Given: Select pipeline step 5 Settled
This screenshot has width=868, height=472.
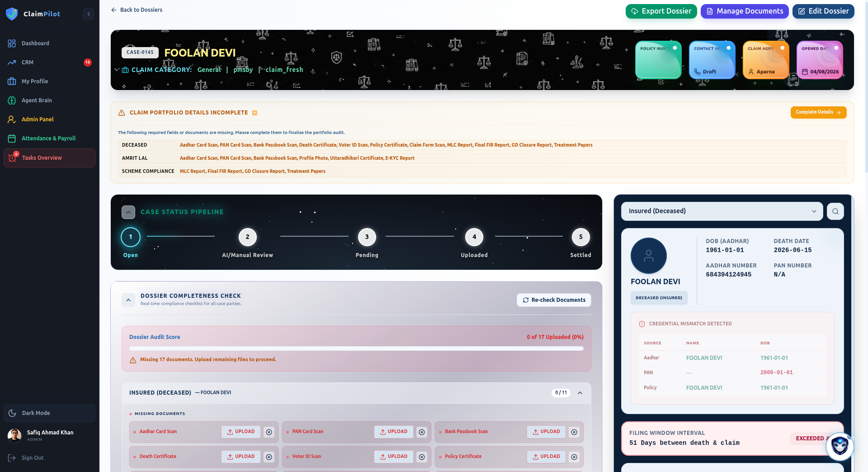Looking at the screenshot, I should 580,237.
